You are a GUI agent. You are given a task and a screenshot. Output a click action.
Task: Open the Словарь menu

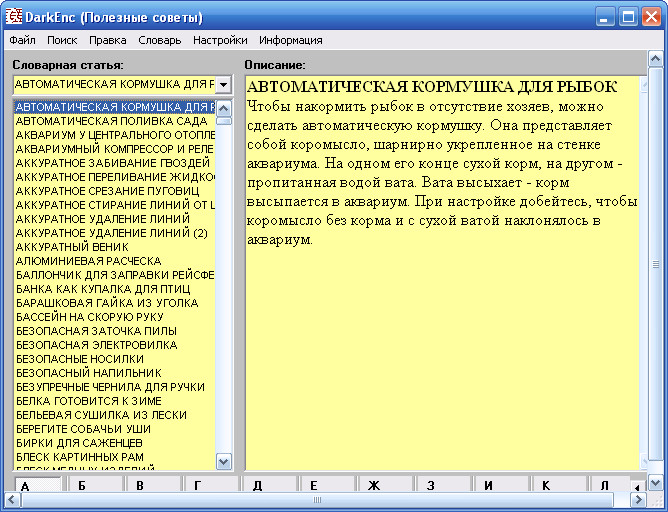(x=159, y=40)
